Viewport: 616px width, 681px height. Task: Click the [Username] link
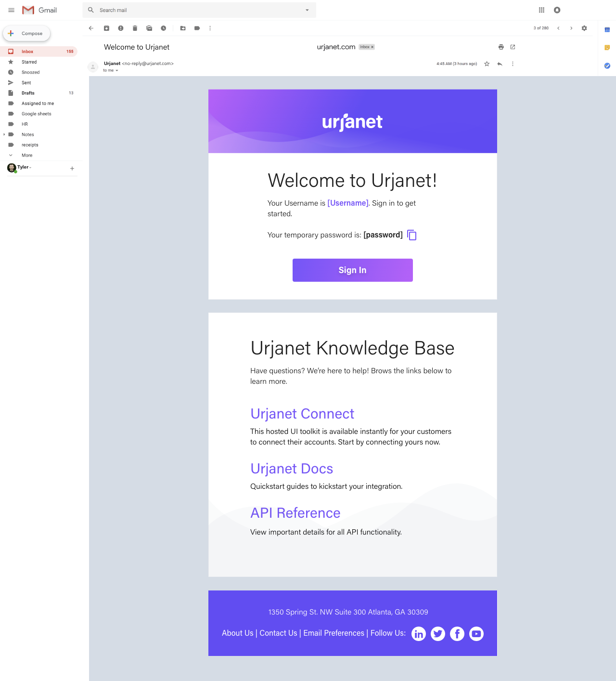[x=348, y=203]
